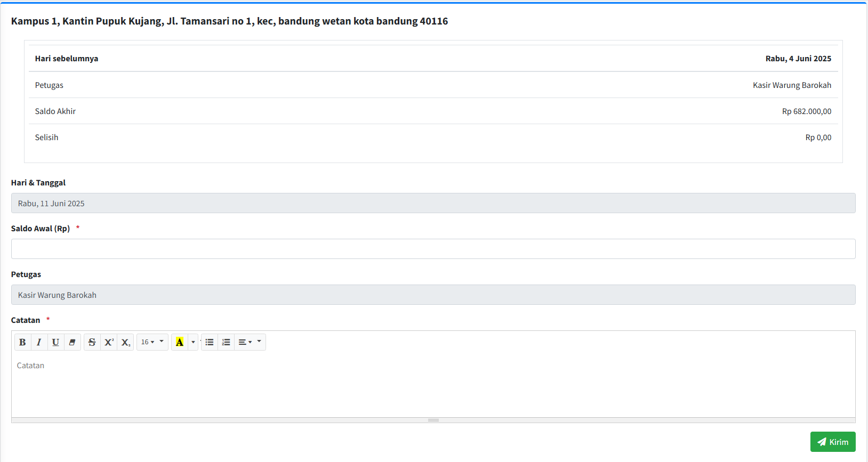Open the font size 16 dropdown
The height and width of the screenshot is (462, 868).
(x=152, y=342)
